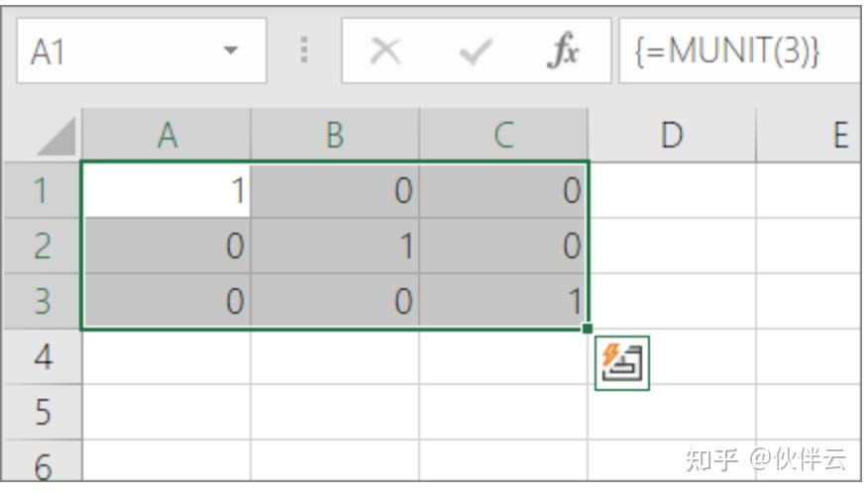Click the Insert Function fx icon
The width and height of the screenshot is (868, 493).
click(564, 51)
